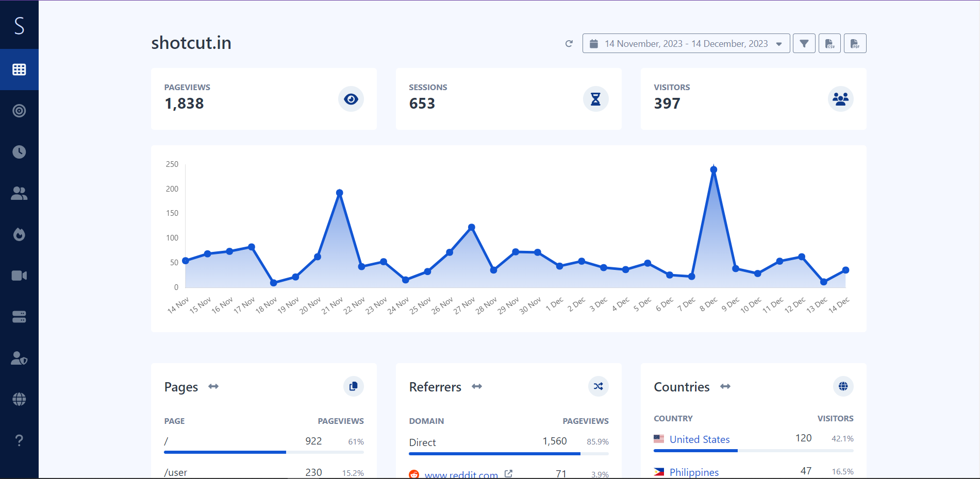
Task: Open the dashboard grid sidebar icon
Action: click(19, 70)
